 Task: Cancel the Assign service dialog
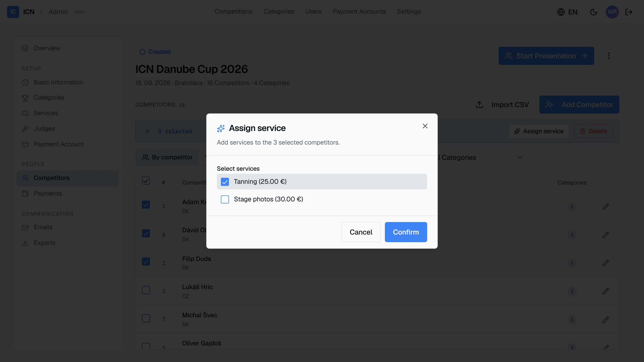(x=361, y=232)
